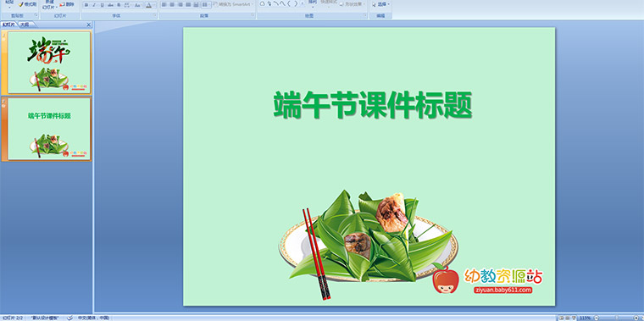Switch to the Slides pane tab
Screen dimensions: 644x321
click(8, 25)
